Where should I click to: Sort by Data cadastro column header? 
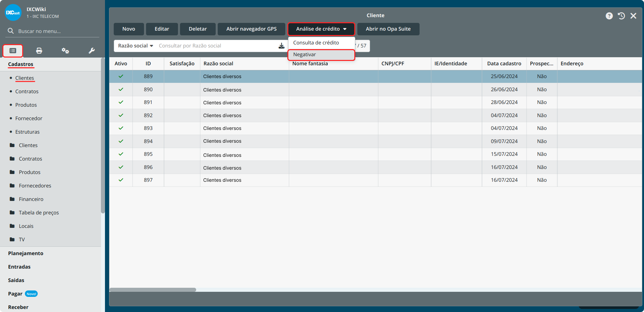(504, 63)
